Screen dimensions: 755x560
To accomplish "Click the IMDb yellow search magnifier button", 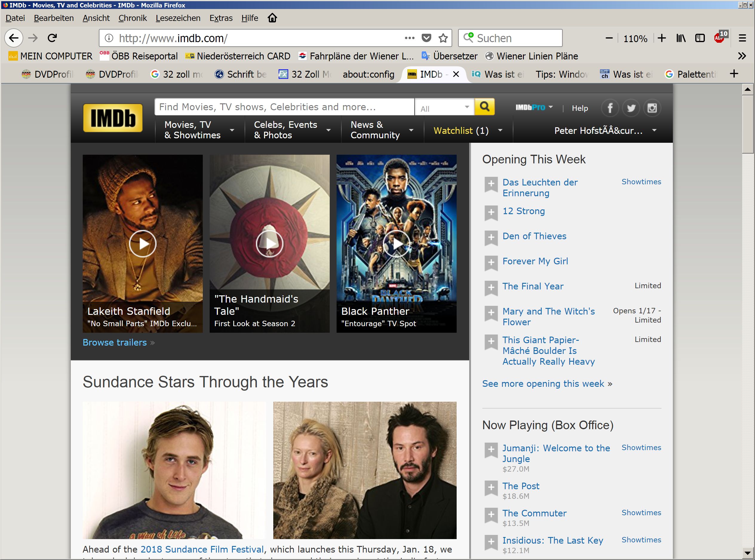I will [x=484, y=107].
